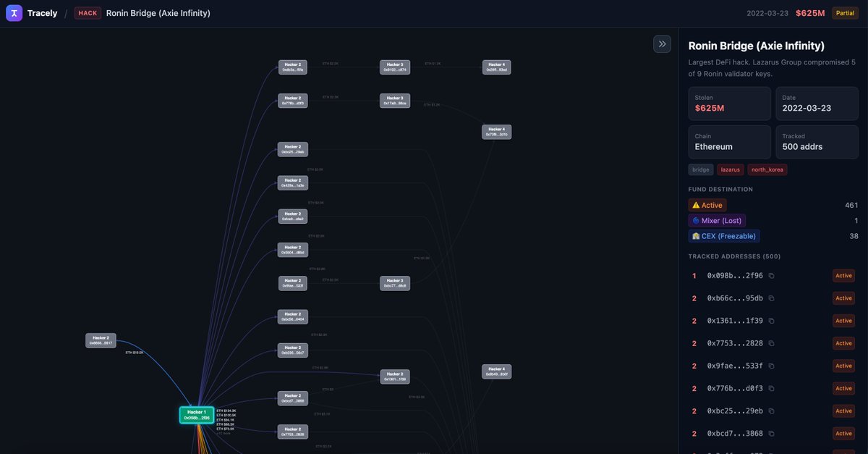Select Hacker 3 node 0x6102...c874
The height and width of the screenshot is (454, 868).
pyautogui.click(x=395, y=67)
